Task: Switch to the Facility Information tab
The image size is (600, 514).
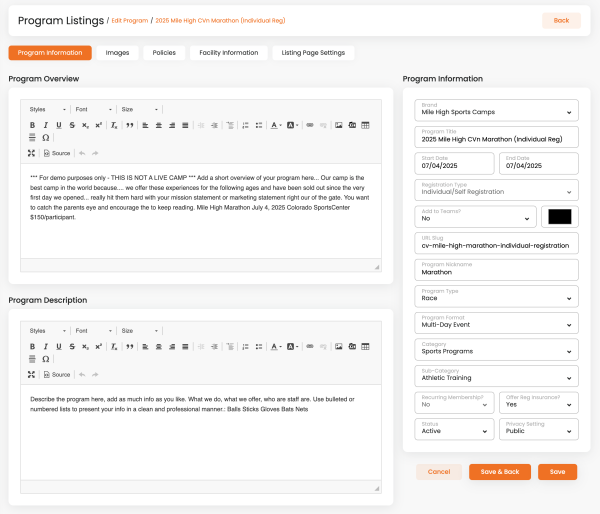Action: click(229, 53)
